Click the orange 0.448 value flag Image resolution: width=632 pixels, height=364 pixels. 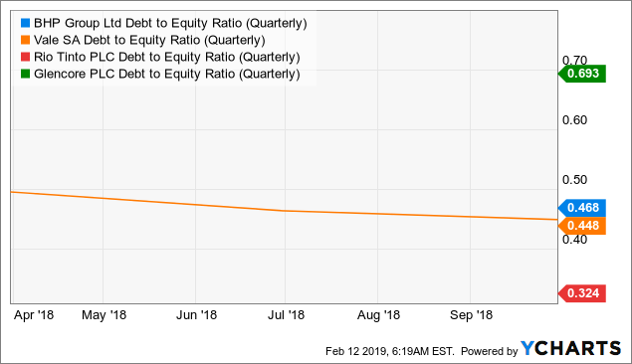582,226
